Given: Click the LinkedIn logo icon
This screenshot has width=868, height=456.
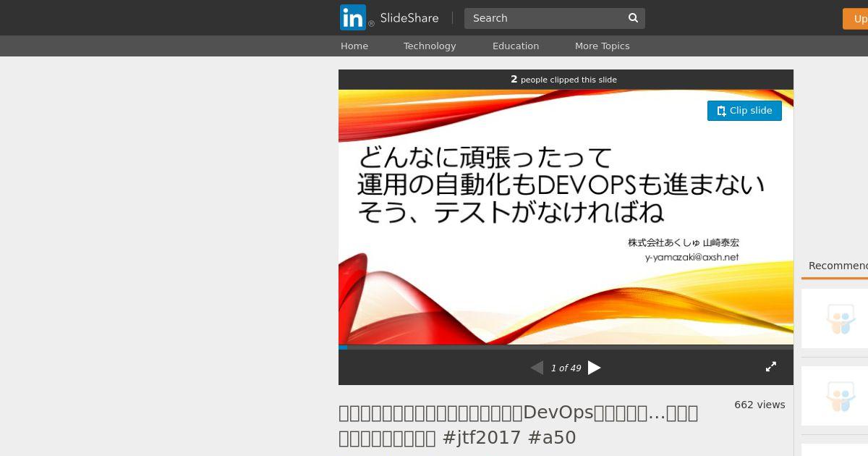Looking at the screenshot, I should coord(353,17).
